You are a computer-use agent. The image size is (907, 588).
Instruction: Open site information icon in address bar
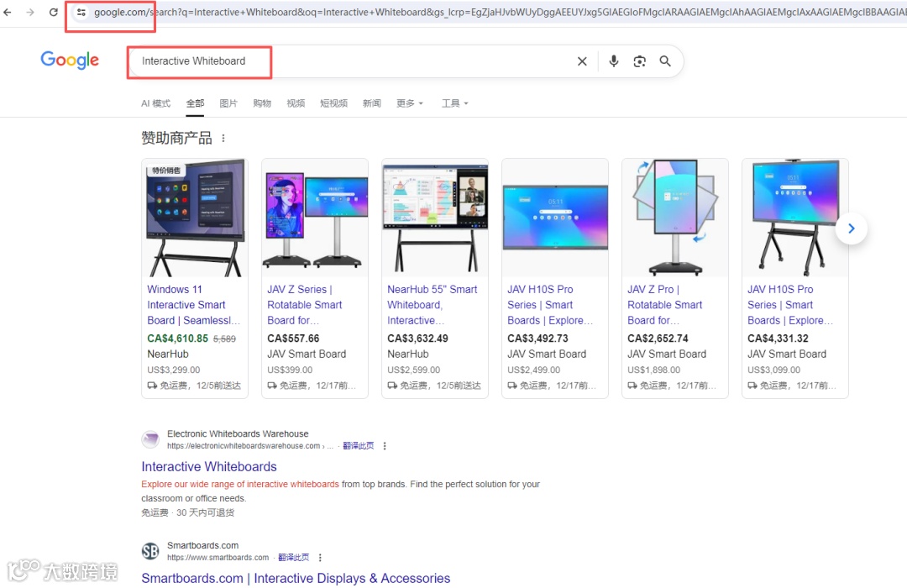81,12
